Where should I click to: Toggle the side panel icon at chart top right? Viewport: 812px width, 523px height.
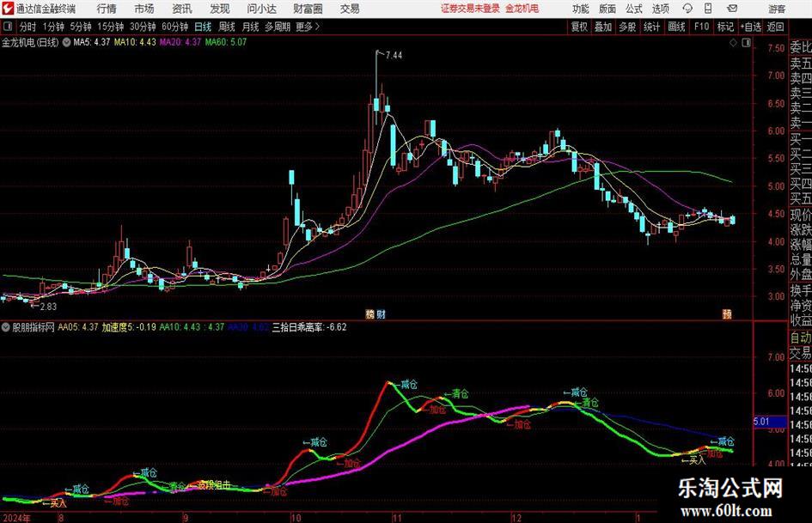pos(746,43)
